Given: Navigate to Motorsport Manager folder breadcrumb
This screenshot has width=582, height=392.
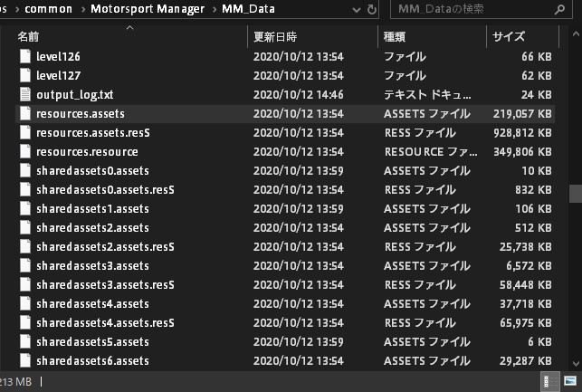Looking at the screenshot, I should tap(148, 9).
